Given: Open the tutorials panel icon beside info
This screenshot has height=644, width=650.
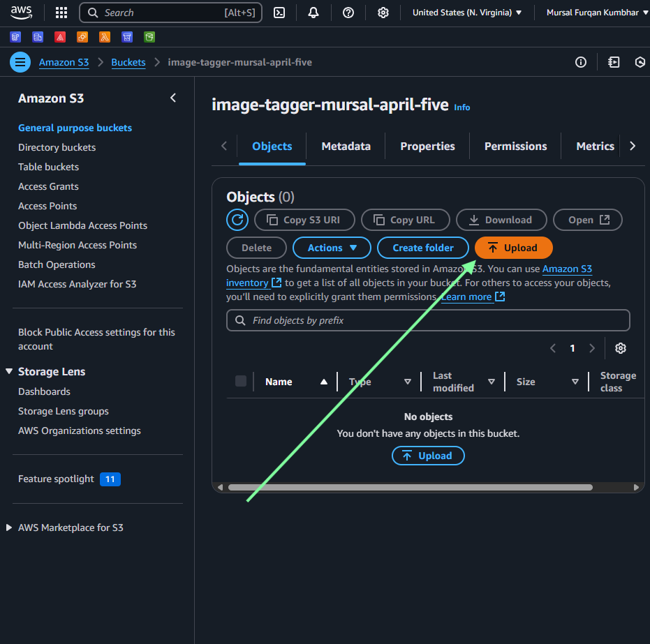Looking at the screenshot, I should pyautogui.click(x=614, y=62).
